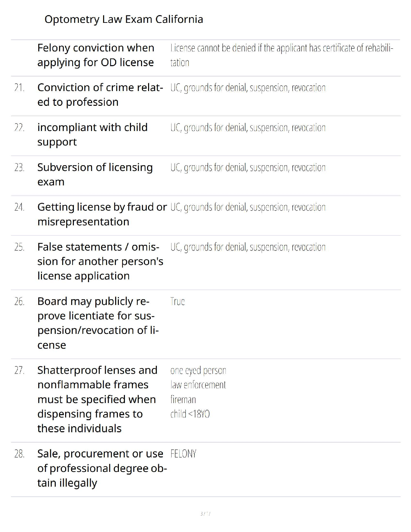411x532 pixels.
Task: Click the 'law enforcement' answer line
Action: (x=198, y=385)
